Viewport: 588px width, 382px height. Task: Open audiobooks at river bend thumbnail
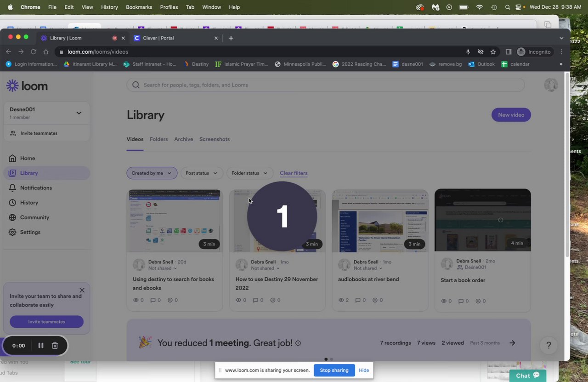click(x=380, y=221)
